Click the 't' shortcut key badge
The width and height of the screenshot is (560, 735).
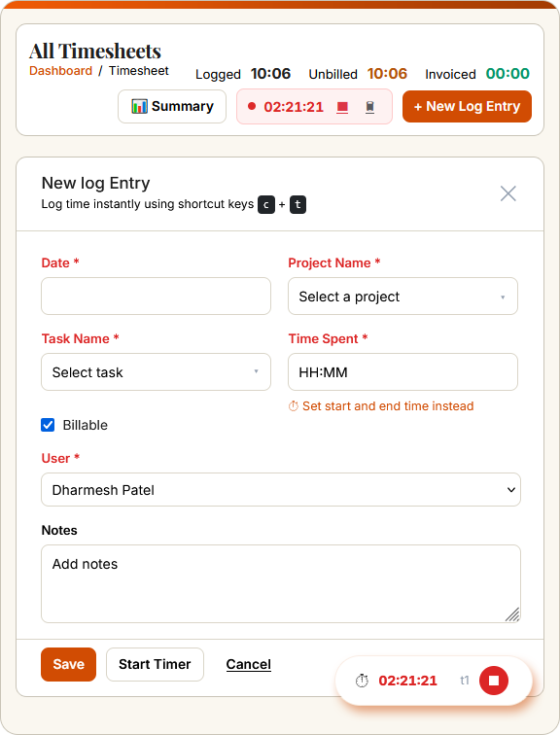pyautogui.click(x=297, y=205)
